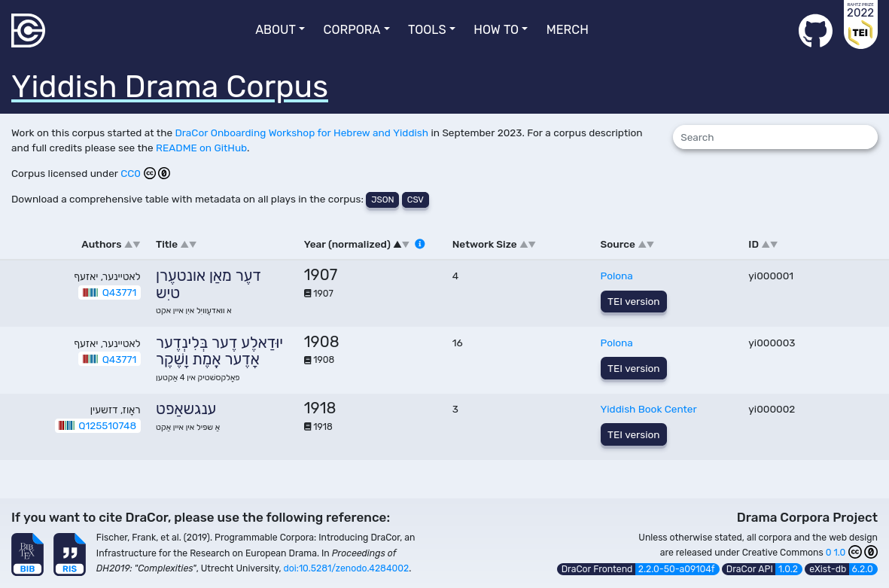The width and height of the screenshot is (889, 588).
Task: Expand the HOW TO menu
Action: pyautogui.click(x=501, y=29)
